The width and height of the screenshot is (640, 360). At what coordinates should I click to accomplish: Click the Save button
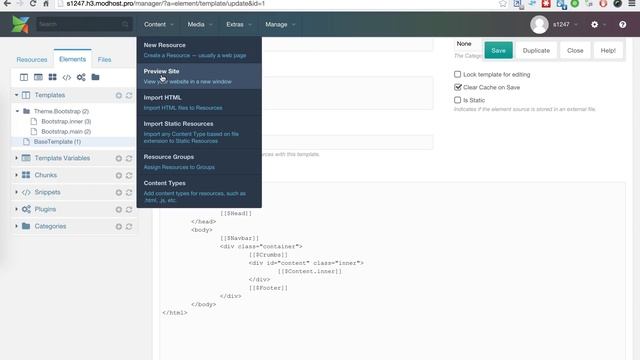click(498, 51)
